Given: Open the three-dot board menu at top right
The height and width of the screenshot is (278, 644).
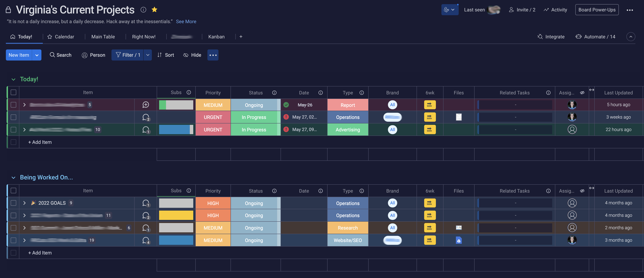Looking at the screenshot, I should click(x=630, y=10).
